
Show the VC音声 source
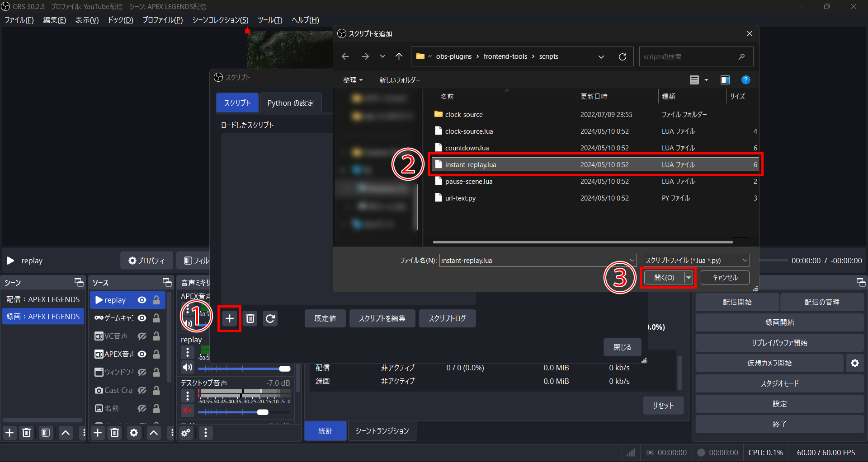[142, 336]
